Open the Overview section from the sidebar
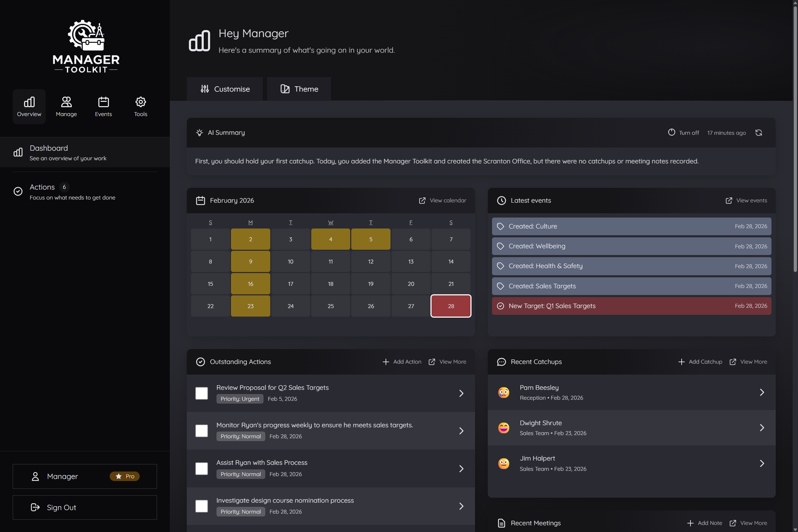798x532 pixels. tap(29, 106)
